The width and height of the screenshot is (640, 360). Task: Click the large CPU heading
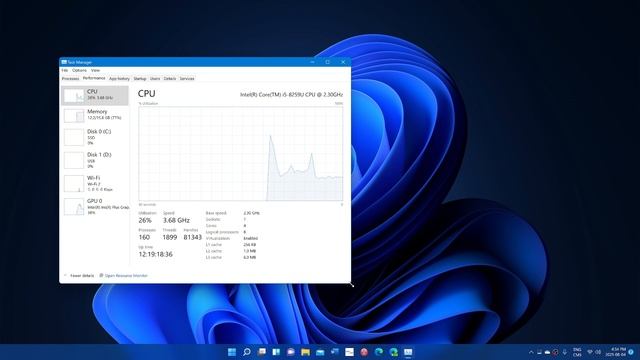[x=147, y=93]
